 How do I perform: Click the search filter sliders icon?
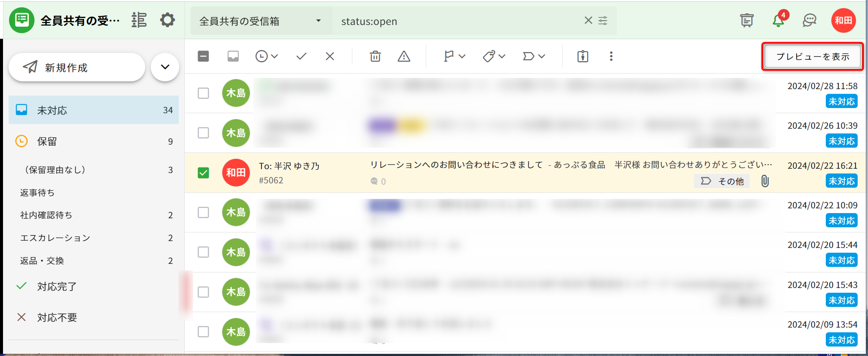[603, 21]
